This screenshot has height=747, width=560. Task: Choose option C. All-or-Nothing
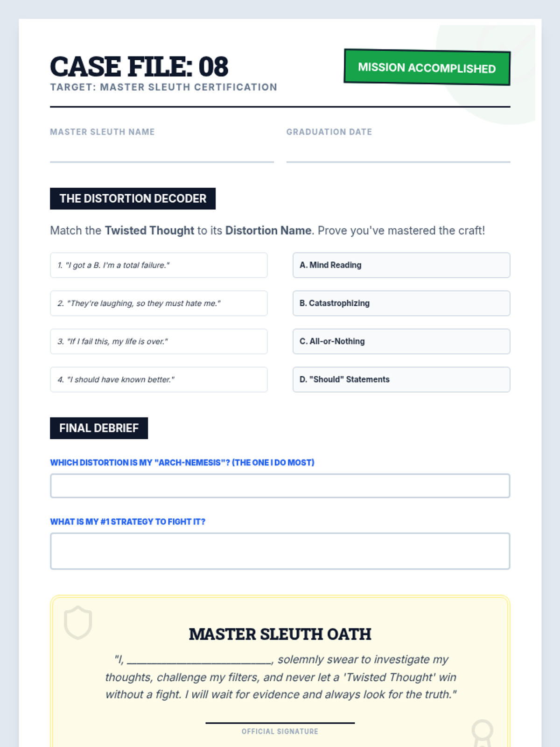(401, 341)
